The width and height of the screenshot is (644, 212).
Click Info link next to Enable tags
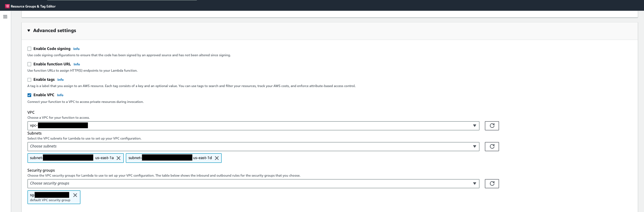tap(60, 80)
